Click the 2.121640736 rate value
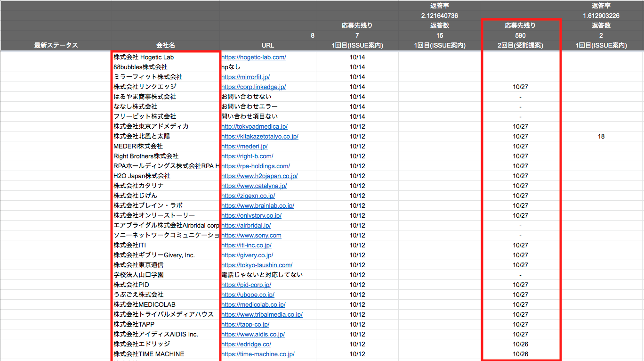Viewport: 644px width, 361px height. coord(440,16)
